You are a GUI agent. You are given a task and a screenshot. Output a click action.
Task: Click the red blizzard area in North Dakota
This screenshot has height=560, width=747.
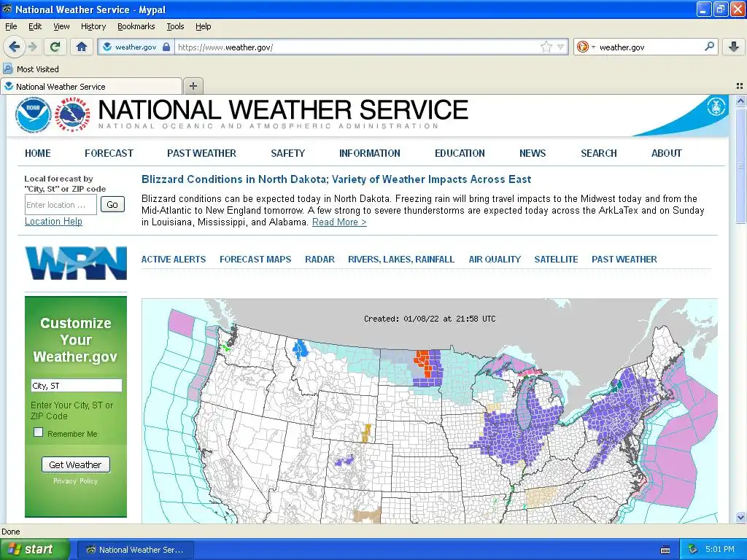[x=423, y=362]
